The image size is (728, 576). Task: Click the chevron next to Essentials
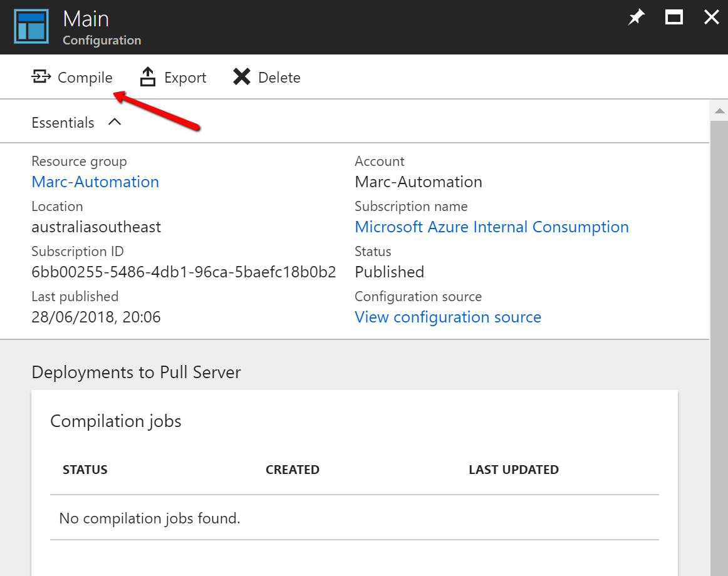pos(115,122)
